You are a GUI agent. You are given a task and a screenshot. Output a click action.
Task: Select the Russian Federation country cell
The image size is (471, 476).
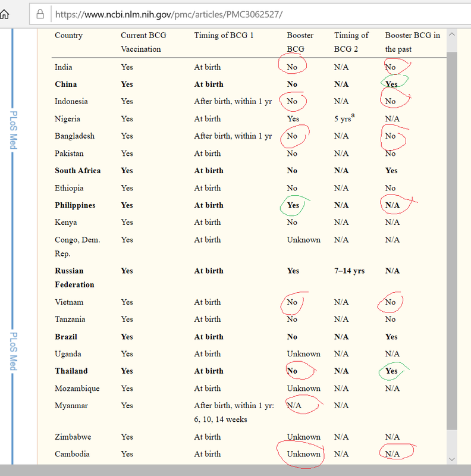coord(74,277)
